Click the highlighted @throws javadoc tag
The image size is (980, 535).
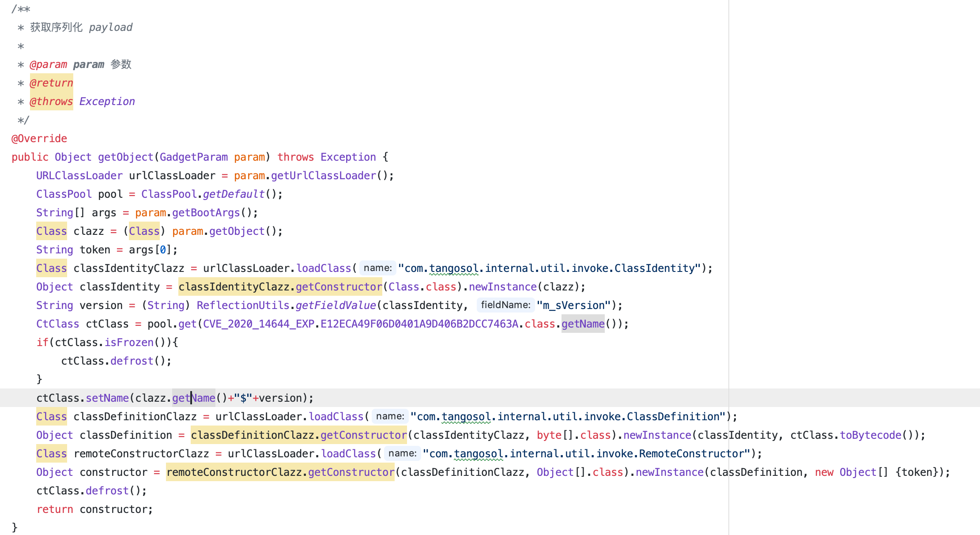coord(51,102)
